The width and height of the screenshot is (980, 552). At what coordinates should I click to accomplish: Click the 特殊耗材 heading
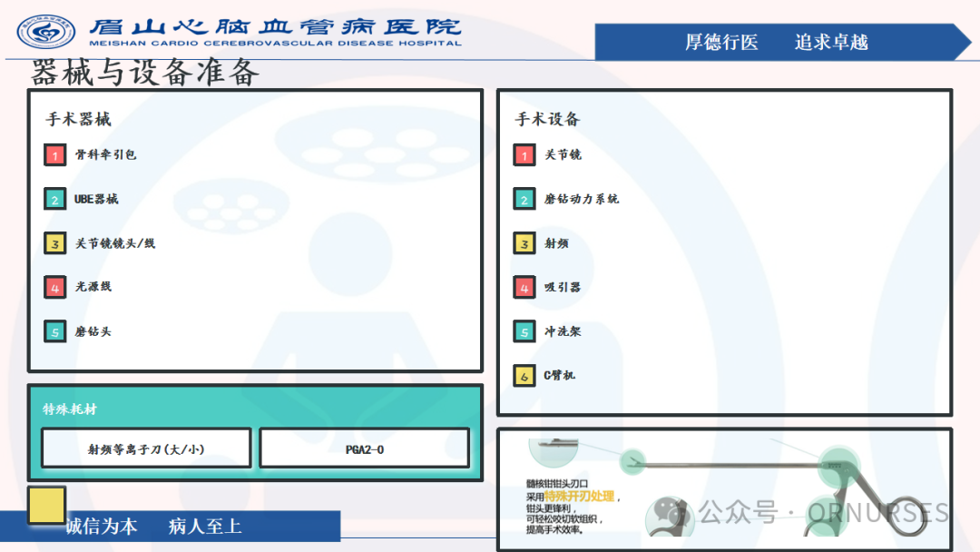[x=70, y=409]
